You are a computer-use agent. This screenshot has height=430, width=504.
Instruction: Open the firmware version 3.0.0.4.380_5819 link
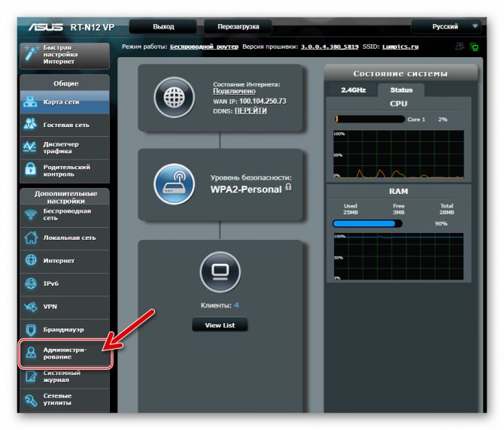pyautogui.click(x=329, y=47)
